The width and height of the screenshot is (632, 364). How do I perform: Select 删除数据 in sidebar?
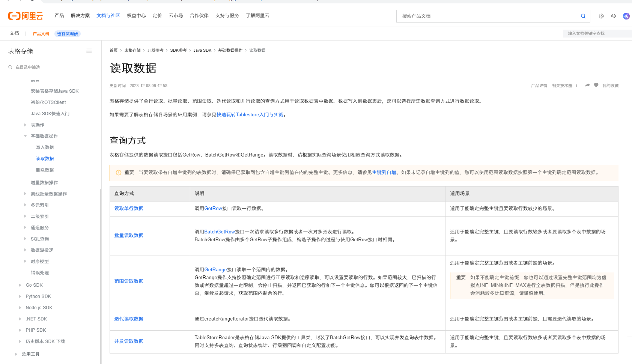[x=45, y=170]
